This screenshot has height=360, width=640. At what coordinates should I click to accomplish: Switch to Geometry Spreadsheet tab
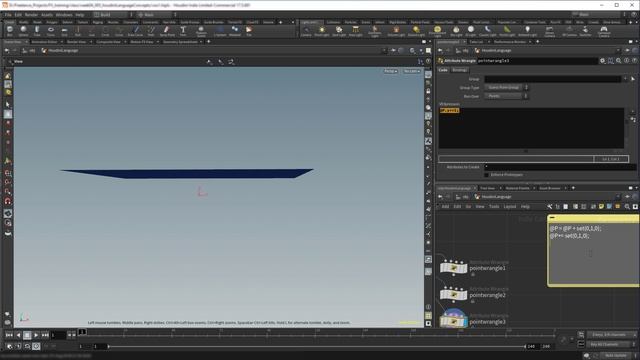(x=180, y=42)
